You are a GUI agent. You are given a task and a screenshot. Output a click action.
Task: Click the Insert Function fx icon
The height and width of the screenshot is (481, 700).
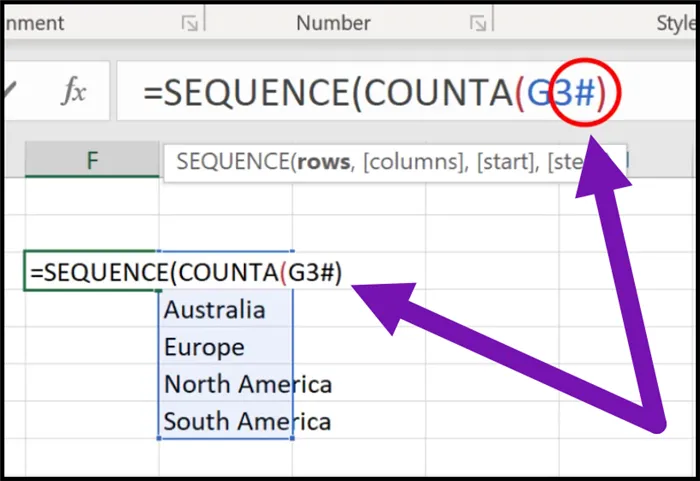point(73,93)
